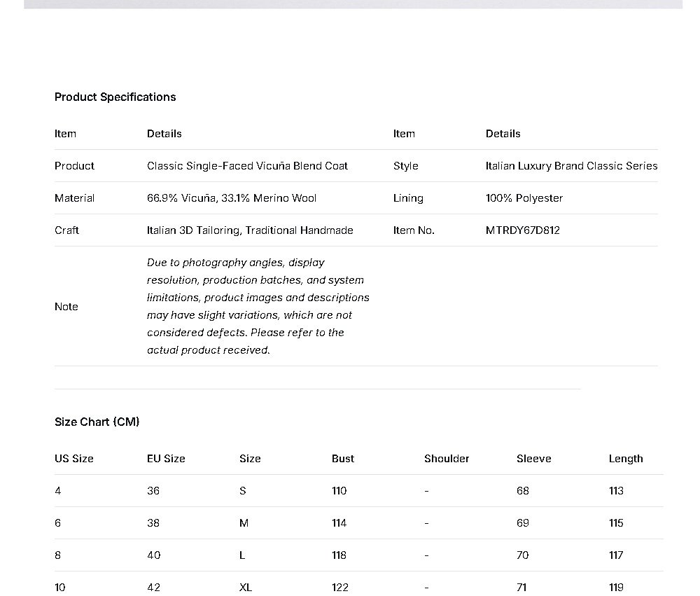
Task: Click the sleeve value 69
Action: tap(522, 523)
